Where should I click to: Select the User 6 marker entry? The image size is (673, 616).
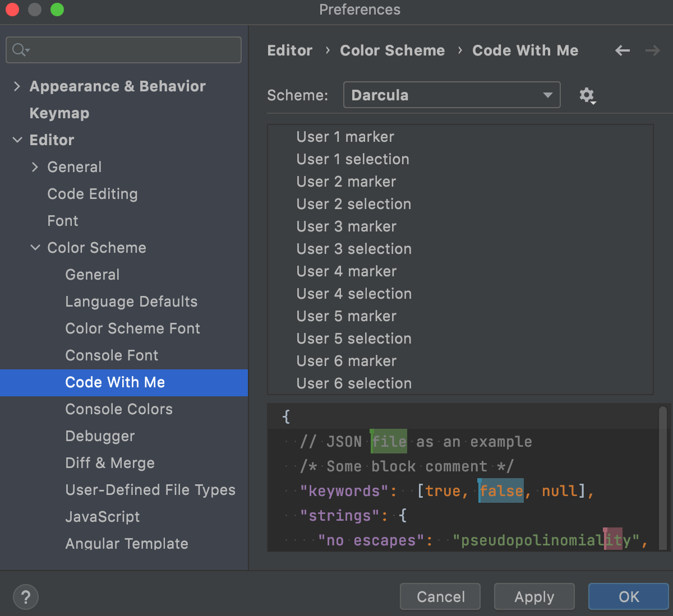point(346,361)
